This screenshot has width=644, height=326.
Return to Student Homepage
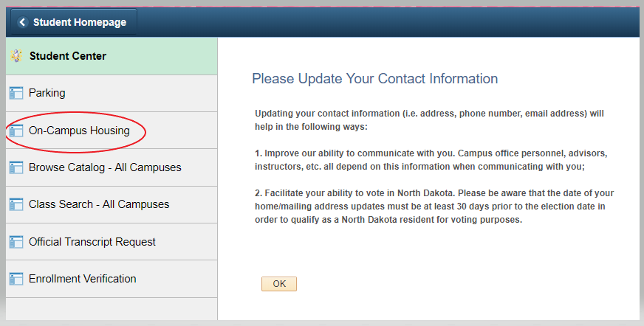click(x=72, y=22)
